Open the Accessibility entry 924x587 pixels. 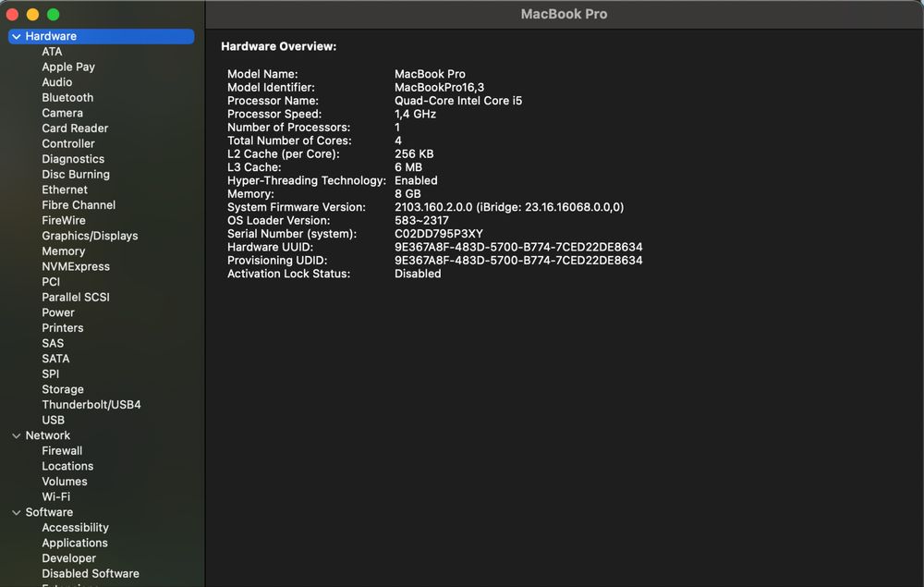[x=76, y=528]
